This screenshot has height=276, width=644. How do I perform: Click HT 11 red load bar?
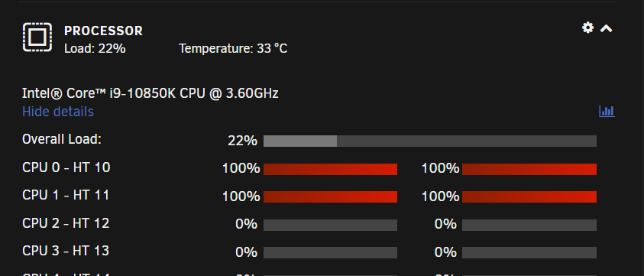[x=529, y=196]
